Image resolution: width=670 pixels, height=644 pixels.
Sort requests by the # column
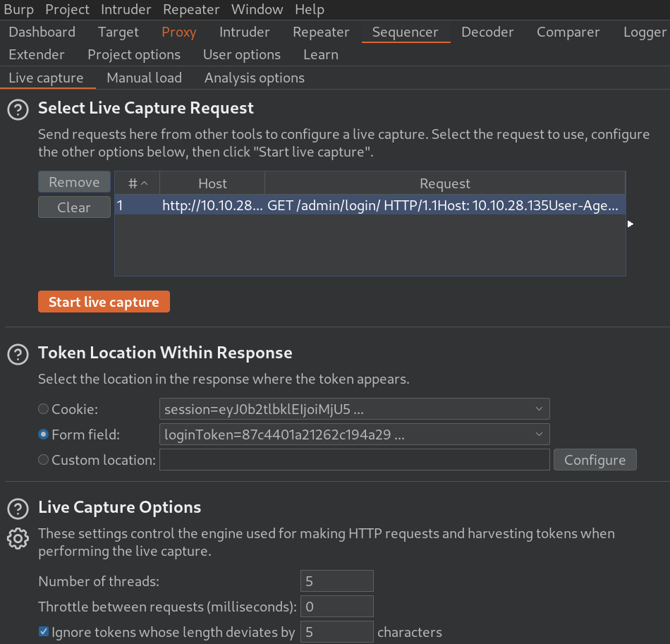click(137, 183)
